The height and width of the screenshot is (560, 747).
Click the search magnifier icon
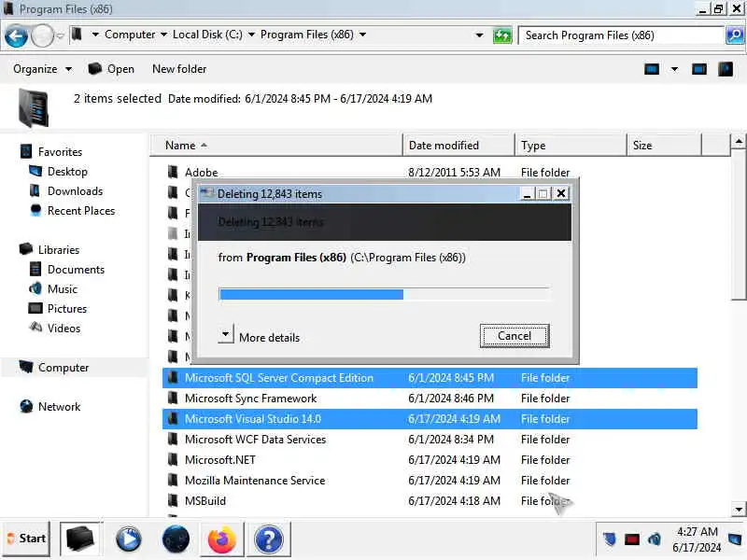coord(735,35)
